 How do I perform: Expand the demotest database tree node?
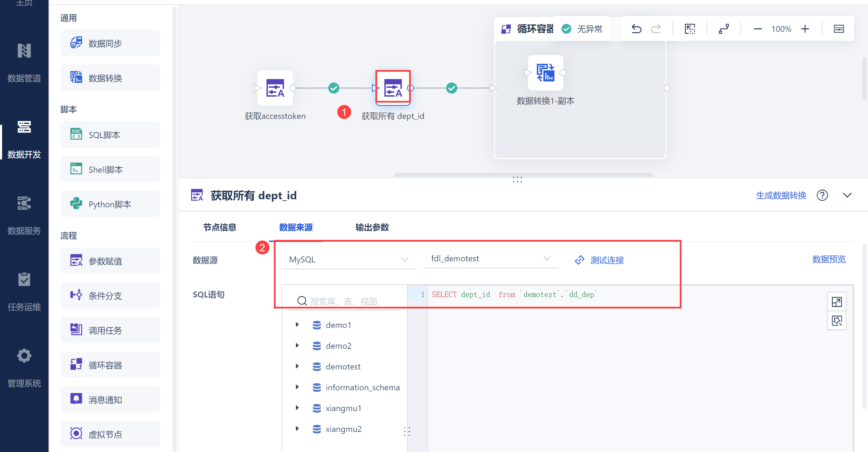(297, 366)
